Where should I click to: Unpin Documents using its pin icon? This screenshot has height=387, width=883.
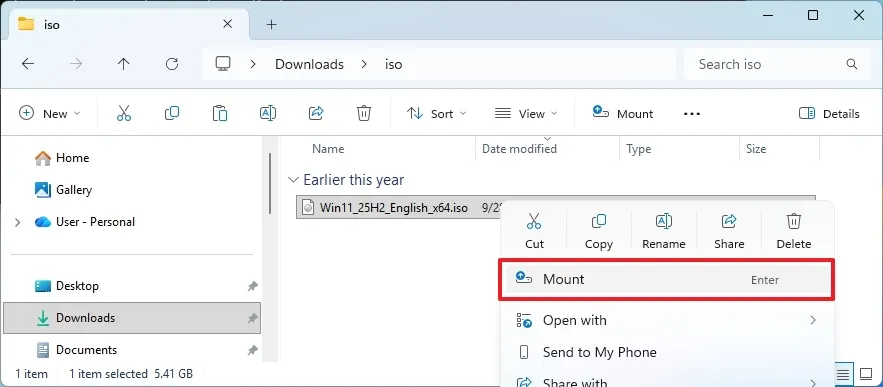tap(252, 350)
